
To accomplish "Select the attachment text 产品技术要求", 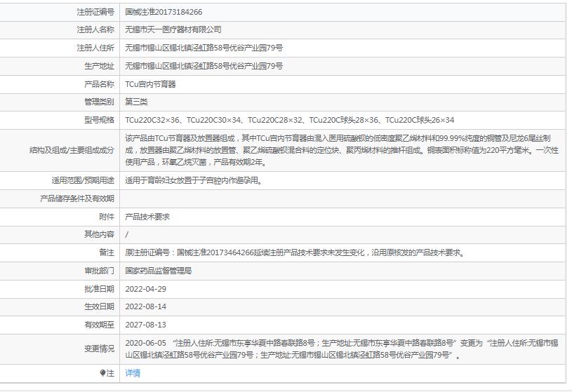I will 147,217.
